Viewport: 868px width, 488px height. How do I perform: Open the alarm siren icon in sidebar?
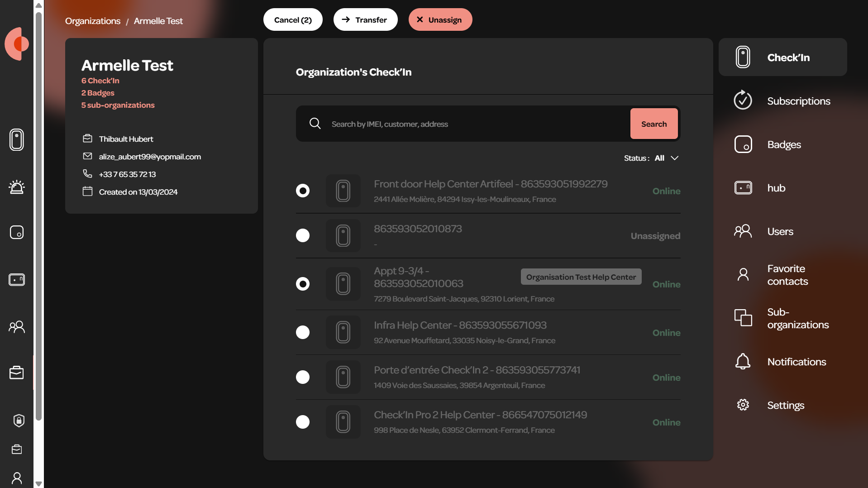point(17,187)
